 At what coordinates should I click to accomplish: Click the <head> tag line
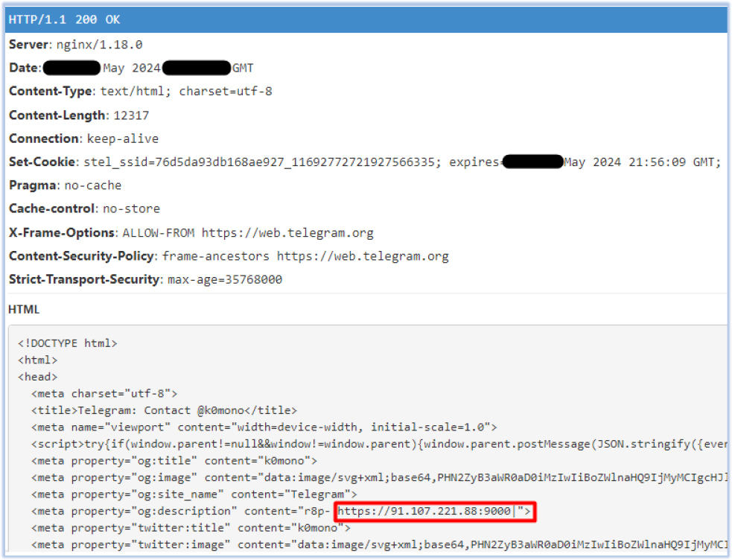(x=37, y=377)
